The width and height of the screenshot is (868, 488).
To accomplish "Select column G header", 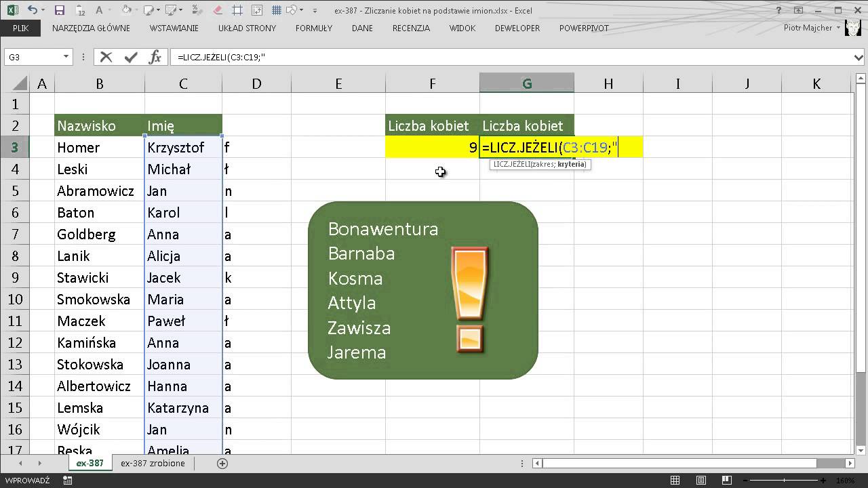I will pos(527,84).
